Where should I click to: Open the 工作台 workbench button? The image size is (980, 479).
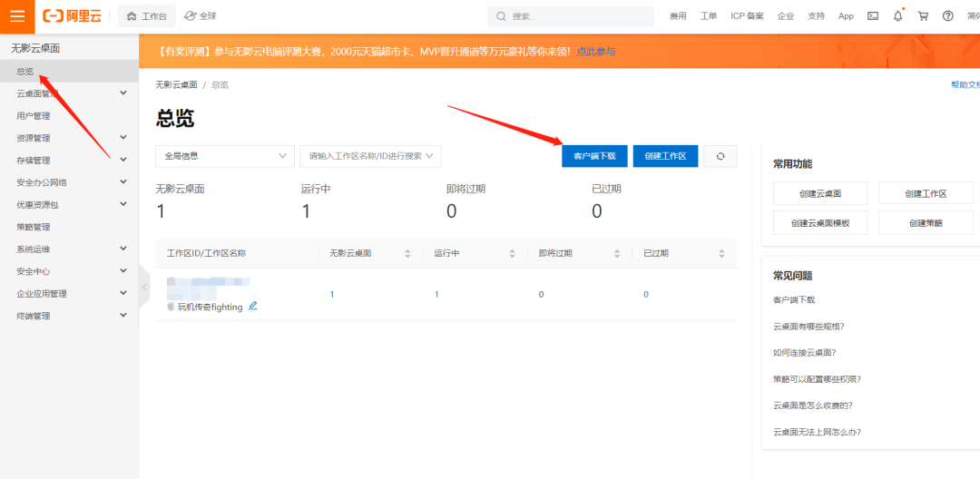pyautogui.click(x=147, y=16)
